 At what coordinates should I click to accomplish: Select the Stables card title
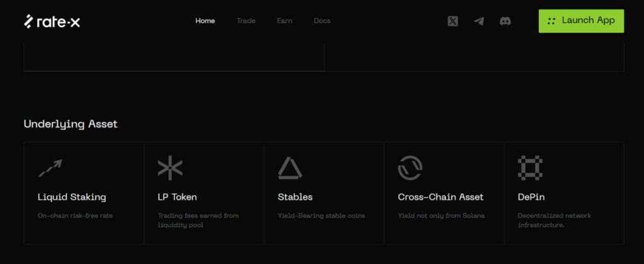click(295, 197)
